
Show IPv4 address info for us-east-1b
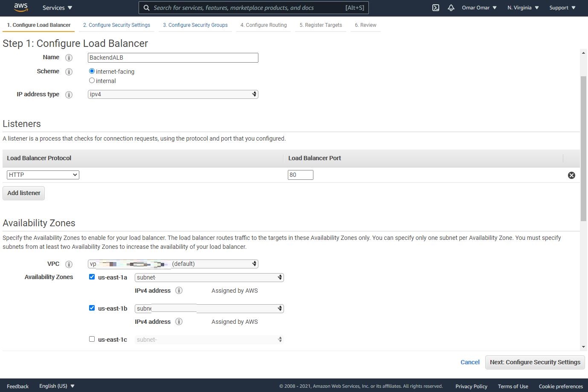point(179,322)
